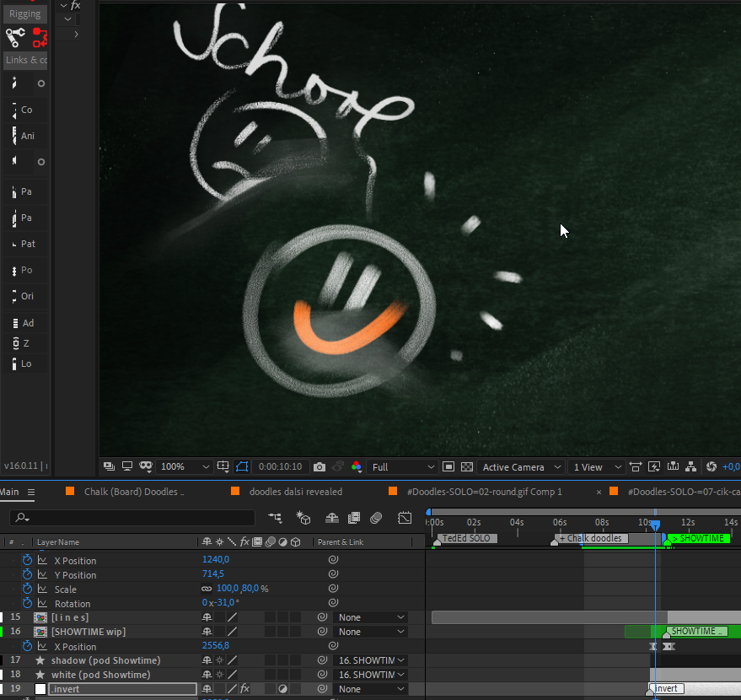
Task: Open the 1 View layout dropdown
Action: pyautogui.click(x=597, y=467)
